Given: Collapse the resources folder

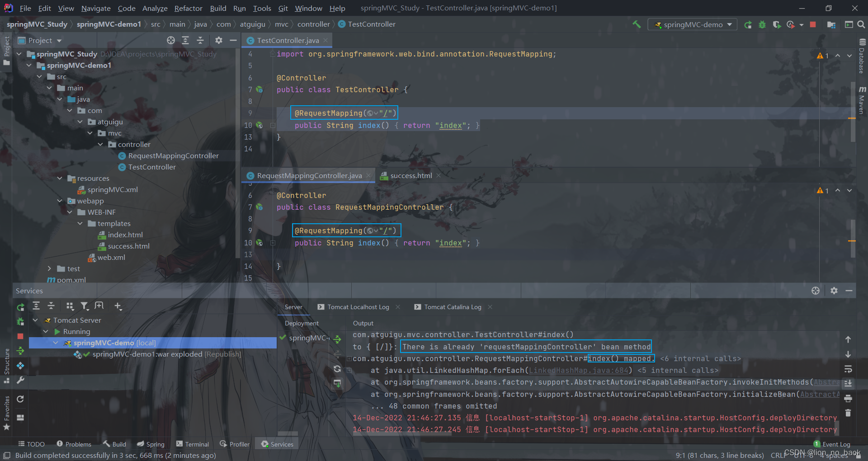Looking at the screenshot, I should pos(60,178).
